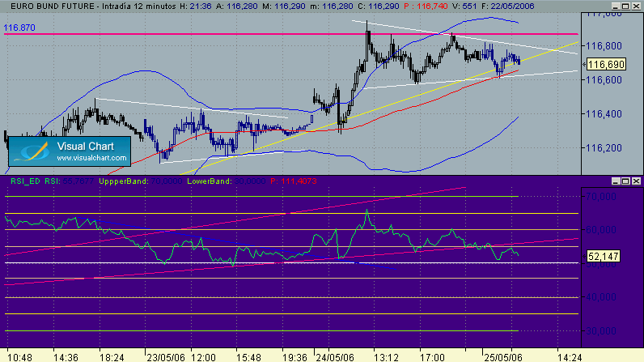
Task: Click the 18:24 time axis label
Action: (112, 357)
